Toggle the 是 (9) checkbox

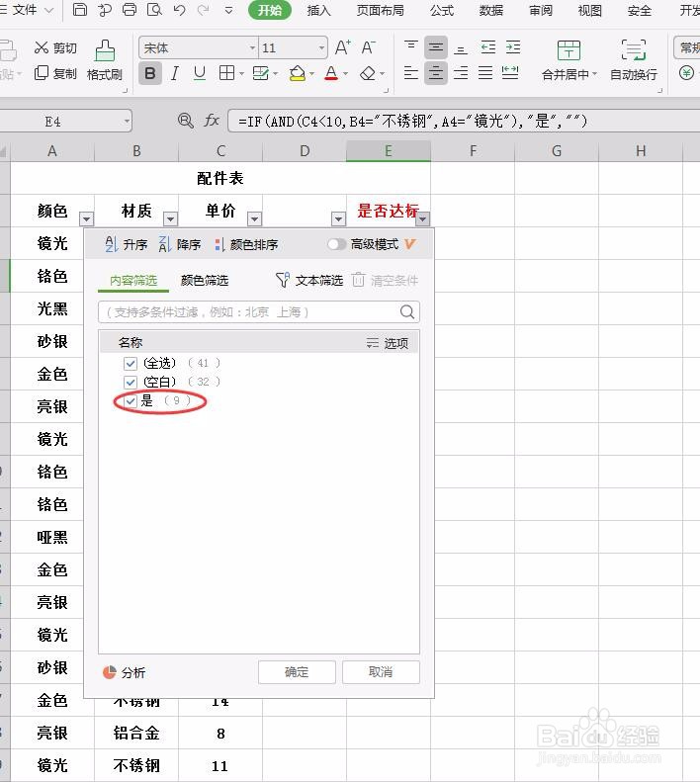coord(131,401)
